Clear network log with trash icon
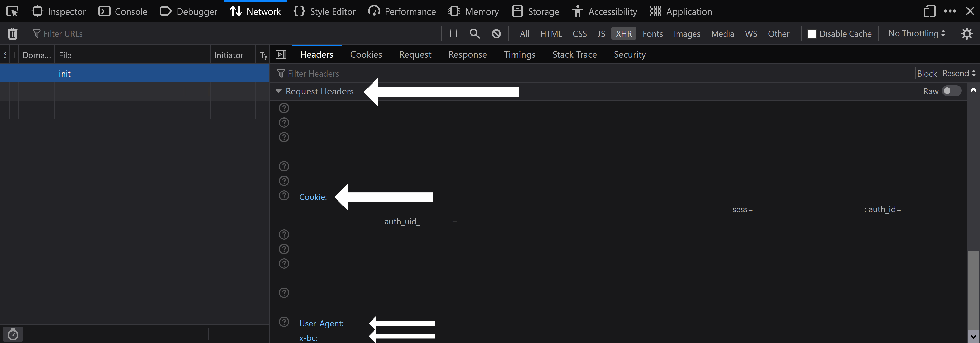Image resolution: width=980 pixels, height=343 pixels. pyautogui.click(x=13, y=33)
